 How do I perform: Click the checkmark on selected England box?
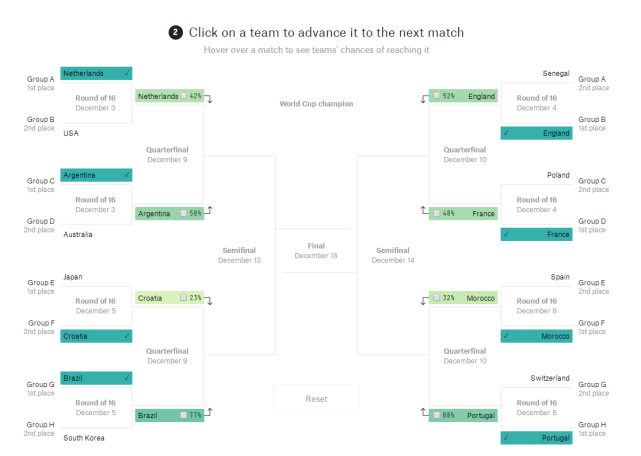507,133
